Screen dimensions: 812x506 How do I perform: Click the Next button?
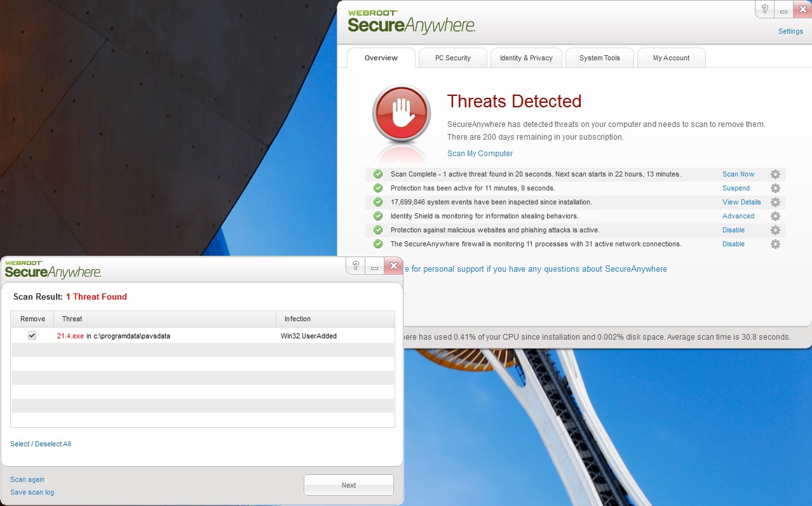349,485
